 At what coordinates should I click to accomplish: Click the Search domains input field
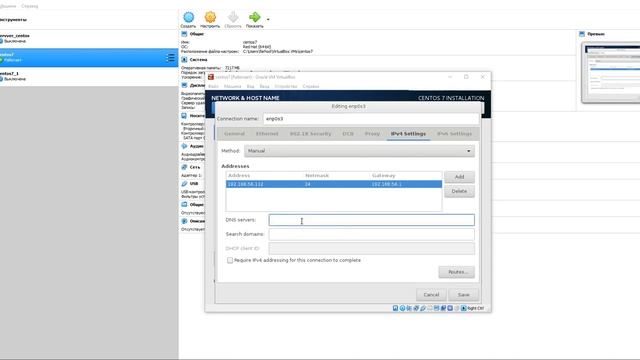[x=371, y=234]
